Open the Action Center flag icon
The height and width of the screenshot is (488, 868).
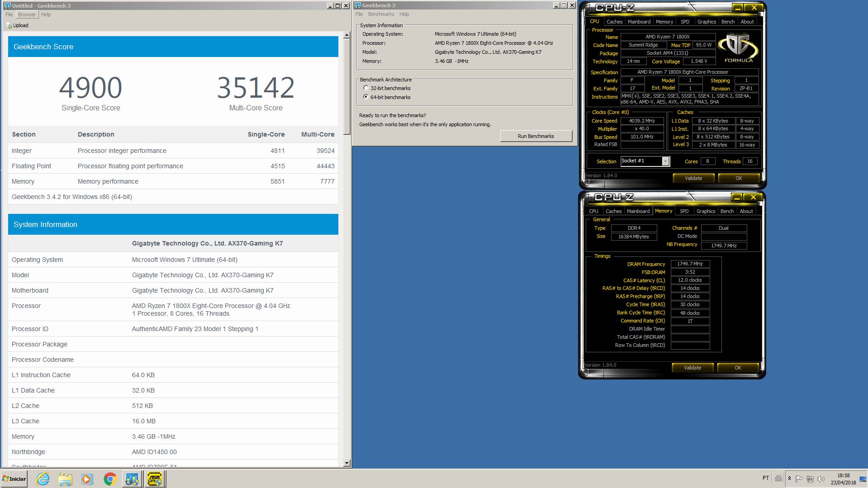(x=799, y=479)
